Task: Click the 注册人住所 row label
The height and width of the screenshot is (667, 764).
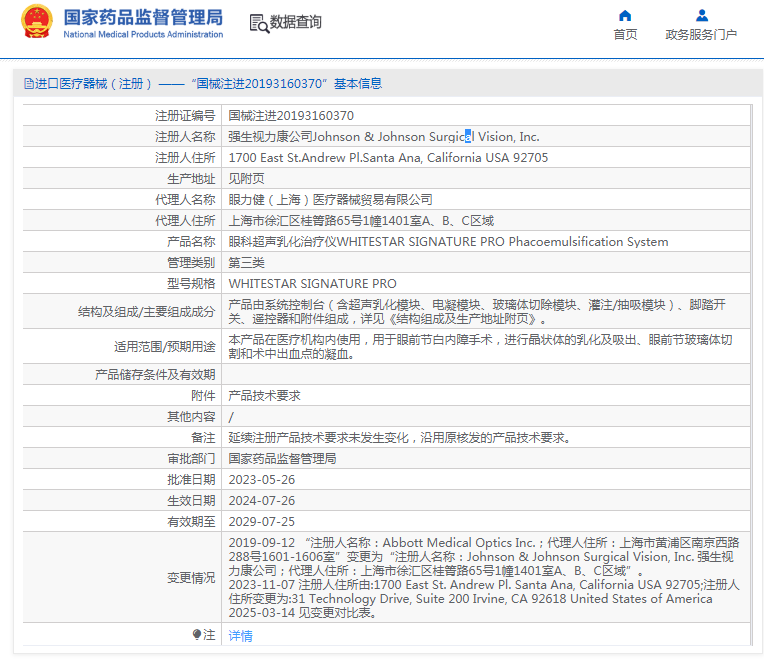Action: point(185,158)
